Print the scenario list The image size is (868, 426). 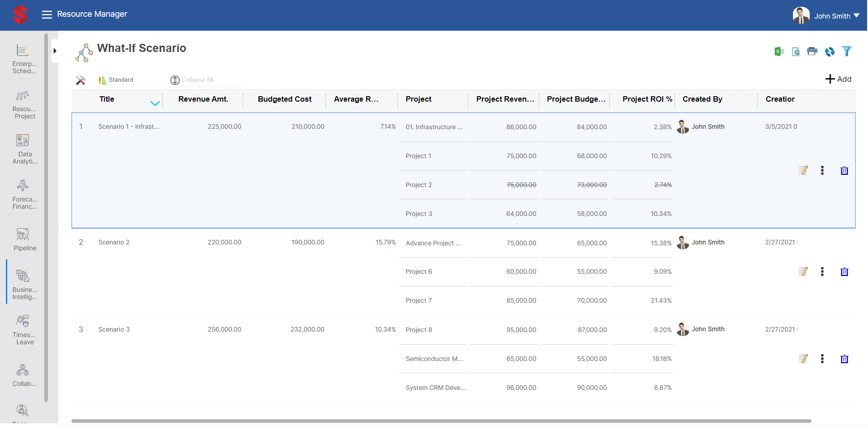coord(812,51)
